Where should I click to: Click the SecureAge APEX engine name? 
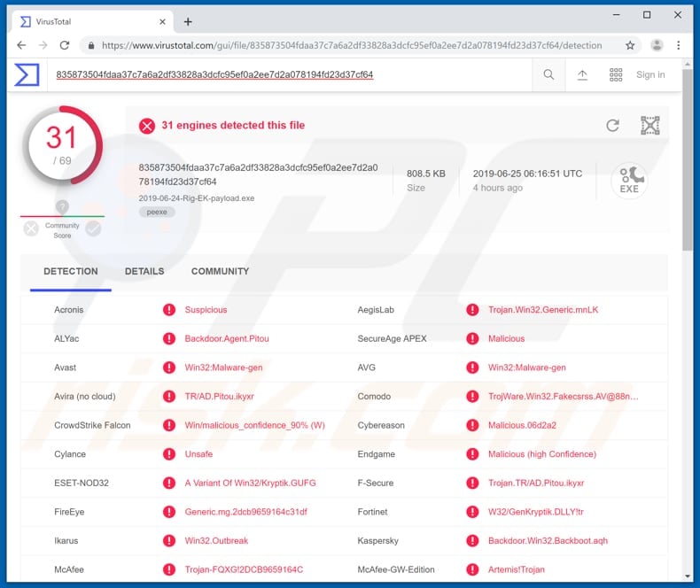pos(392,338)
